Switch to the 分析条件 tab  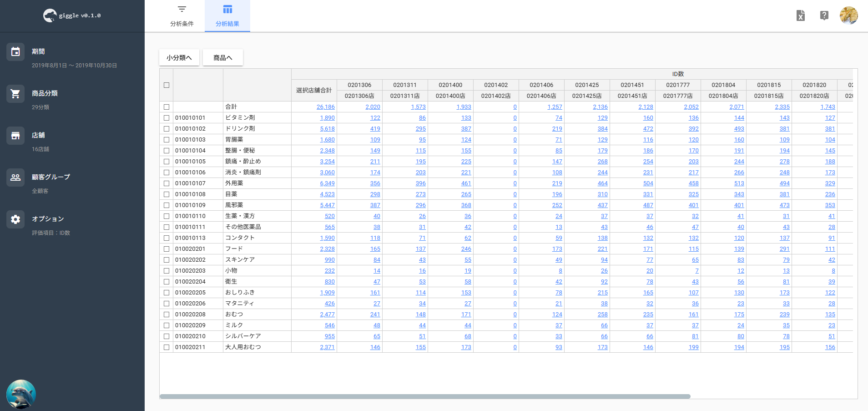point(182,16)
